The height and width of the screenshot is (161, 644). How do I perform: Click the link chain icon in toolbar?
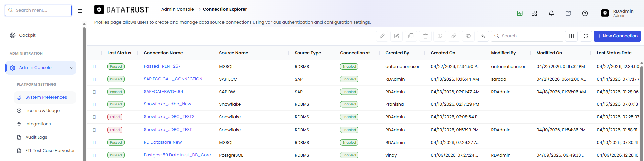(x=454, y=36)
